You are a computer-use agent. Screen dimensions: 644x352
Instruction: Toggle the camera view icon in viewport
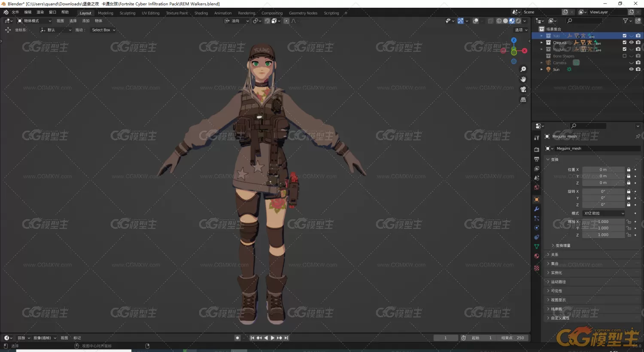[x=523, y=89]
